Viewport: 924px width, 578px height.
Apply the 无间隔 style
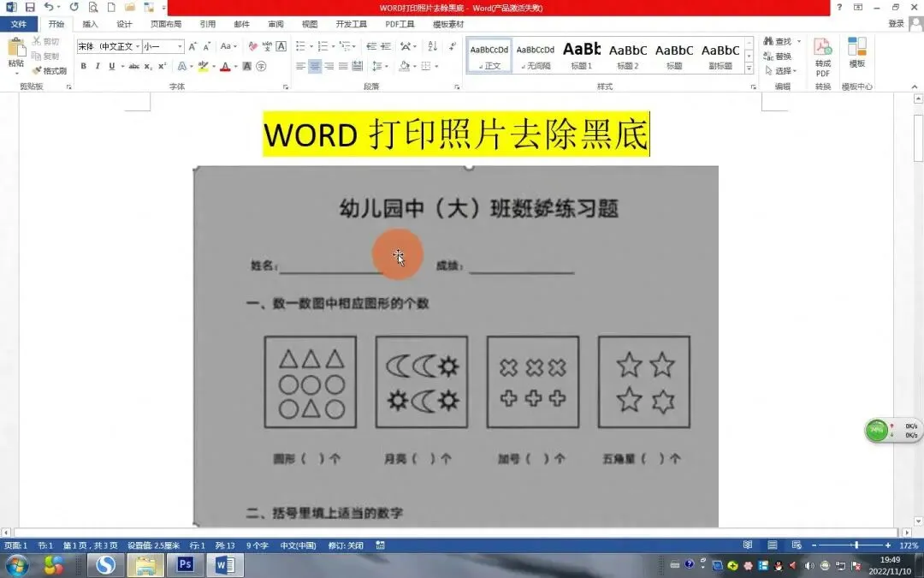[536, 56]
